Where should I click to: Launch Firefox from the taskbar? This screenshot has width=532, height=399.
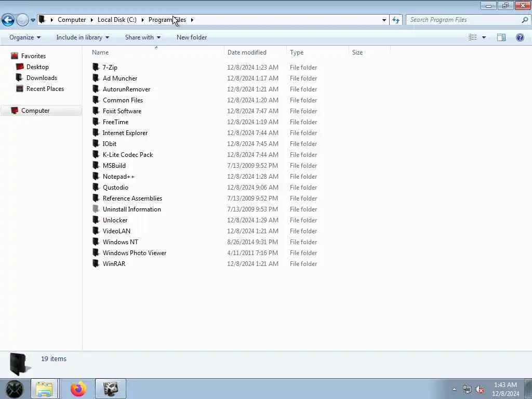78,389
